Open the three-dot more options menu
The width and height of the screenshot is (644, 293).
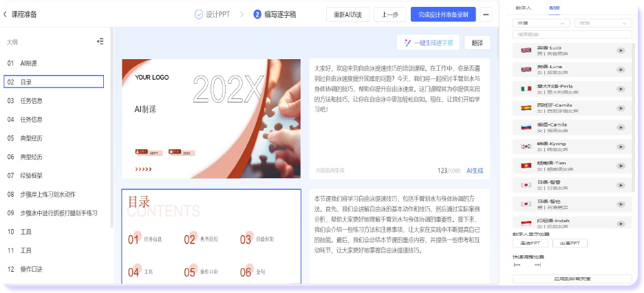click(x=486, y=14)
